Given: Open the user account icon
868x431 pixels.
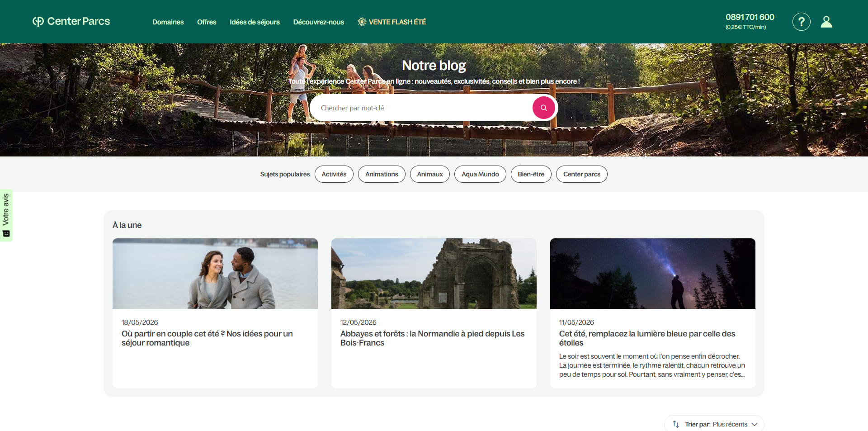Looking at the screenshot, I should pyautogui.click(x=826, y=22).
